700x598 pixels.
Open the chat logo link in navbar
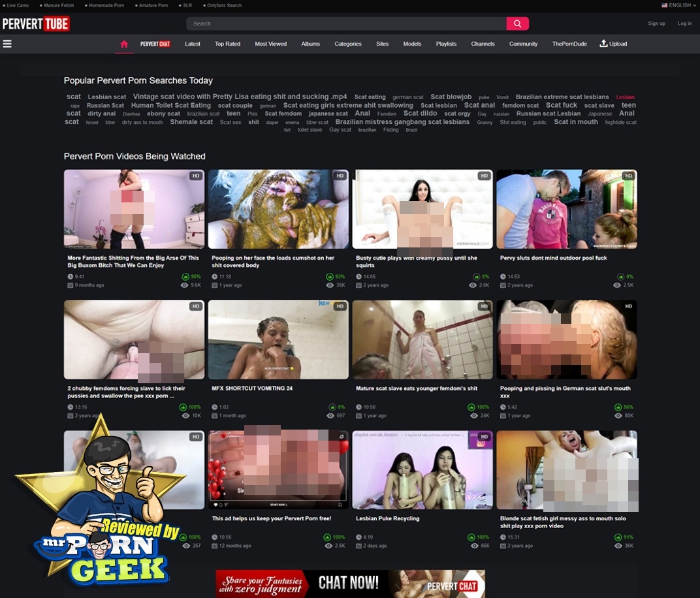tap(155, 44)
